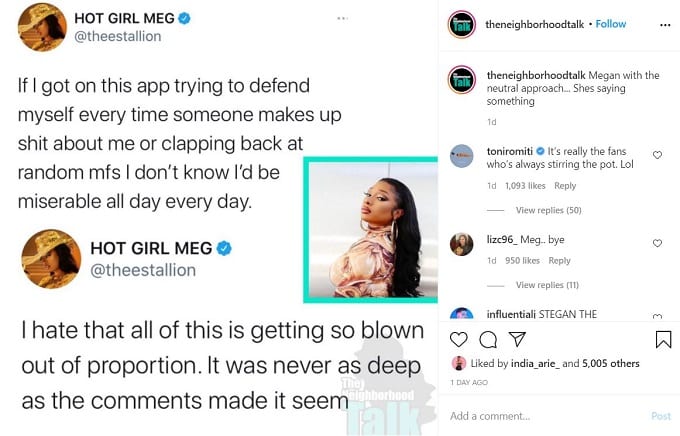Open india_arie_ profile from likes

(535, 364)
